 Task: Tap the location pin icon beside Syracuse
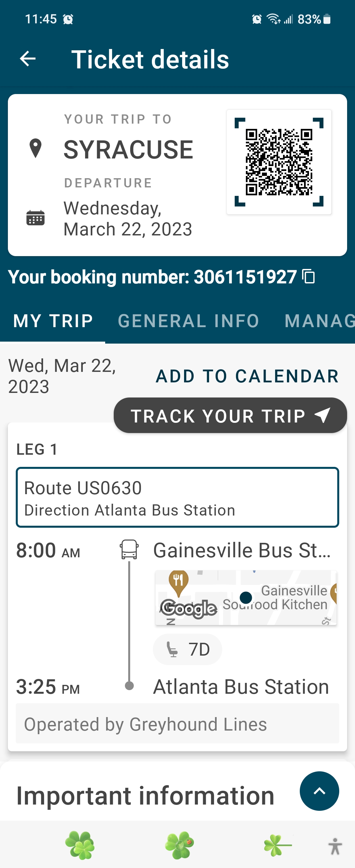tap(35, 148)
